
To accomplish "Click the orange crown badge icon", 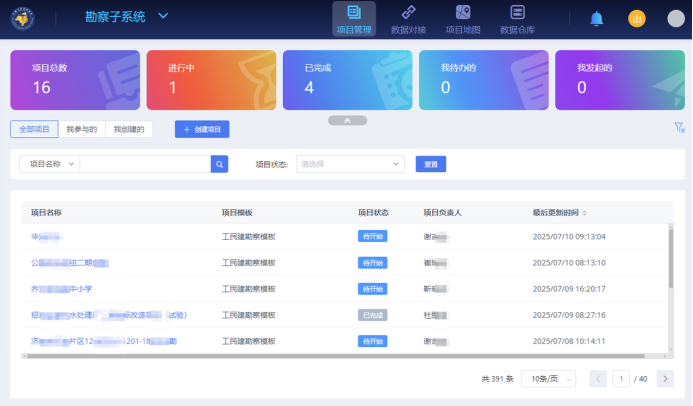I will pyautogui.click(x=637, y=18).
